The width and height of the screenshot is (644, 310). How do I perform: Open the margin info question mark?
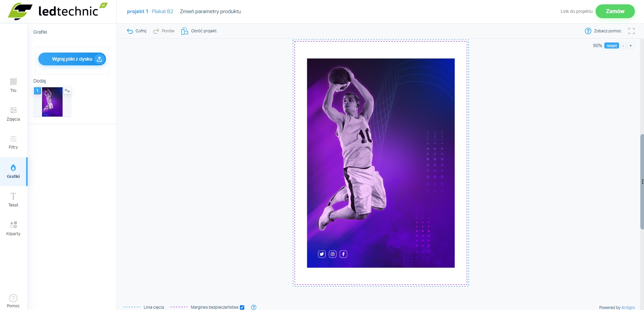click(x=254, y=307)
